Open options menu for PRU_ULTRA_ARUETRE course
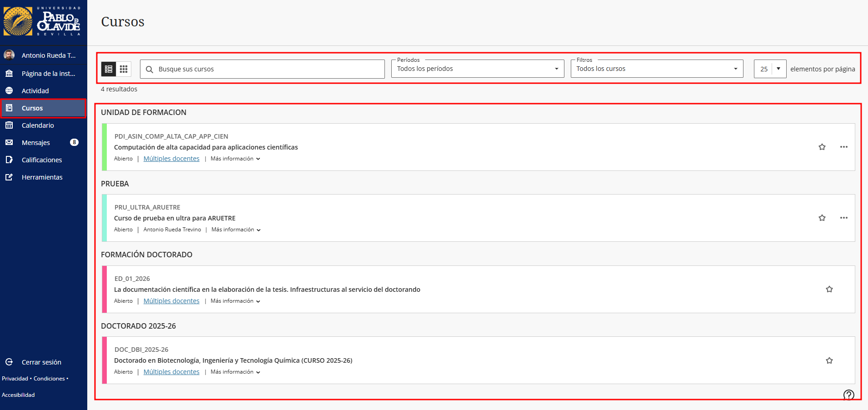 tap(843, 218)
